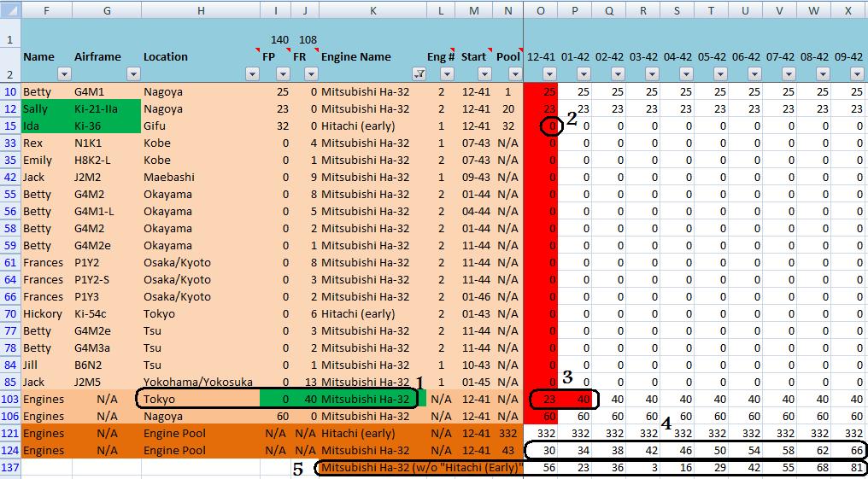
Task: Click the Tokyo cell in row 103
Action: (201, 399)
